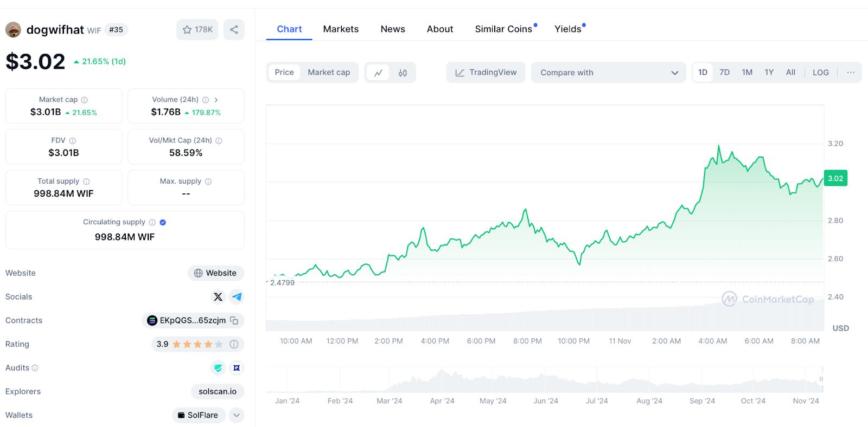This screenshot has height=427, width=868.
Task: Open the blue audit badge icon
Action: [x=237, y=368]
